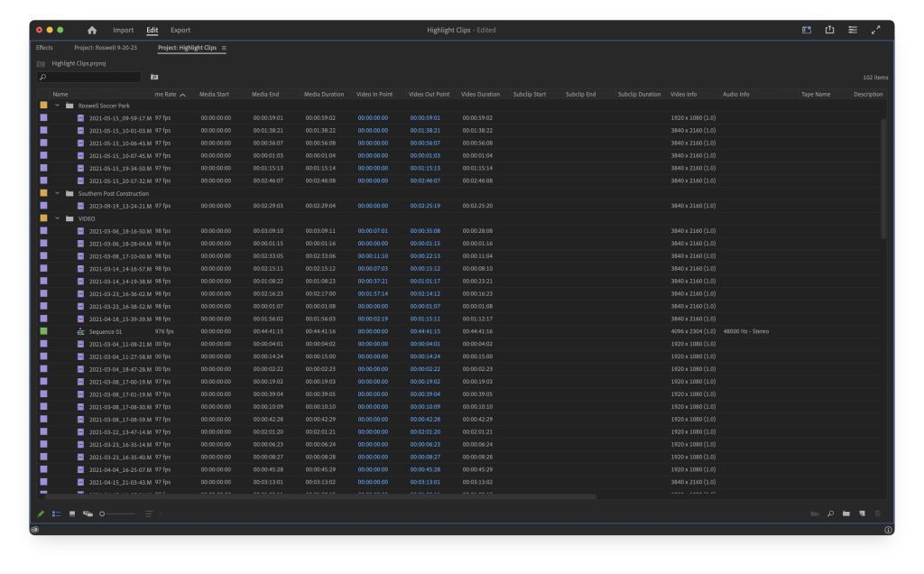Click the Automate to Sequence icon
924x574 pixels.
tap(815, 514)
